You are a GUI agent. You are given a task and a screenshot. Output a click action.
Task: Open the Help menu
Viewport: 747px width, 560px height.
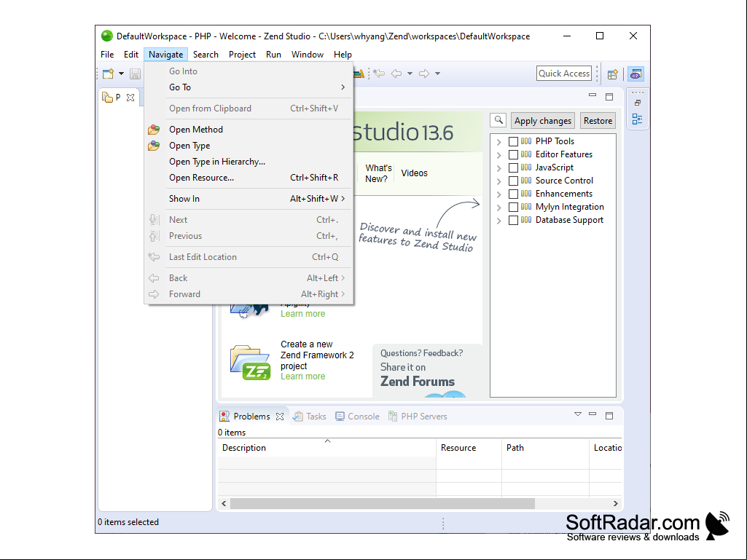click(343, 55)
